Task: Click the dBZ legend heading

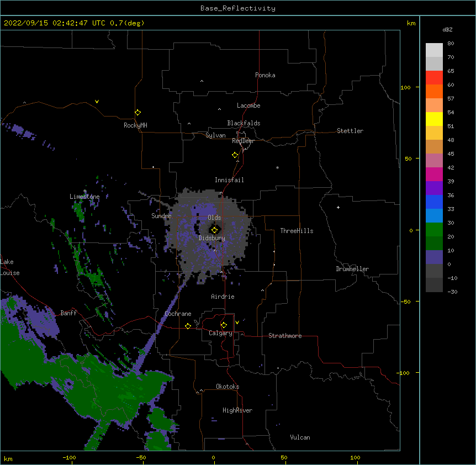Action: (x=447, y=29)
